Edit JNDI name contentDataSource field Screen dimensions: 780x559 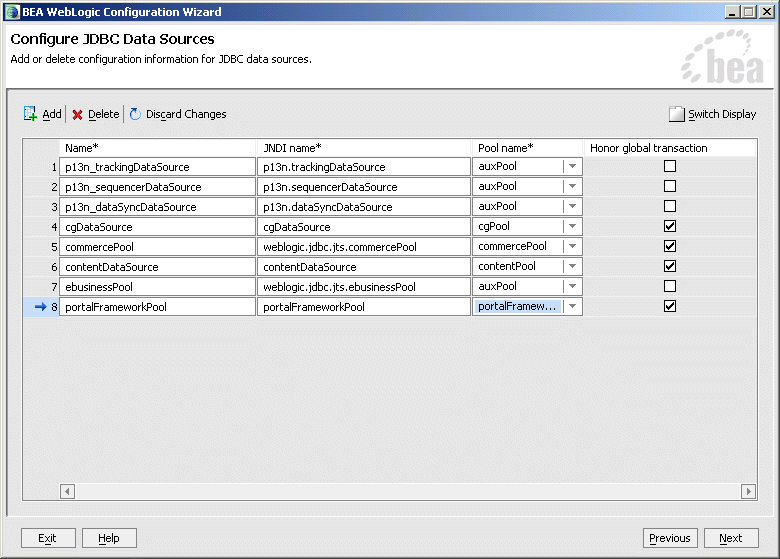point(364,267)
